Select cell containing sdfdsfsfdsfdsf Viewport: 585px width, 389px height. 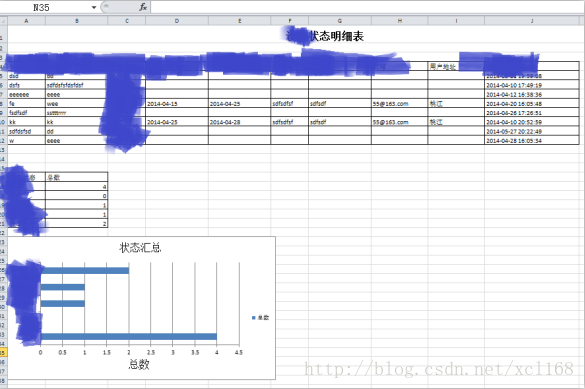[76, 85]
